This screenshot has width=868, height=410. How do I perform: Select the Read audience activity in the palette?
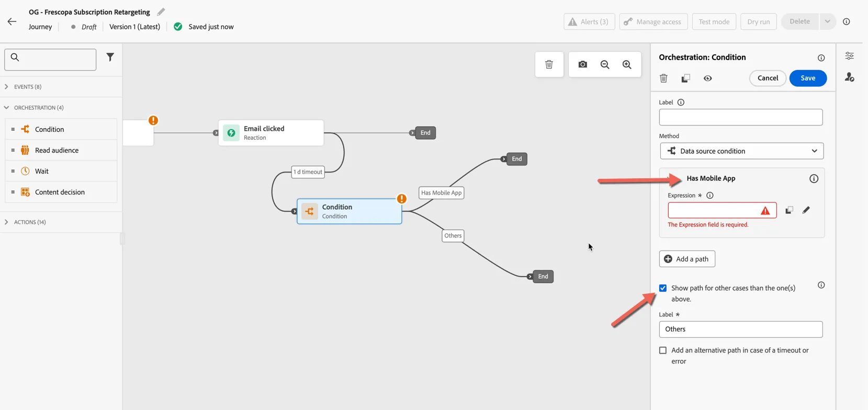[x=61, y=150]
